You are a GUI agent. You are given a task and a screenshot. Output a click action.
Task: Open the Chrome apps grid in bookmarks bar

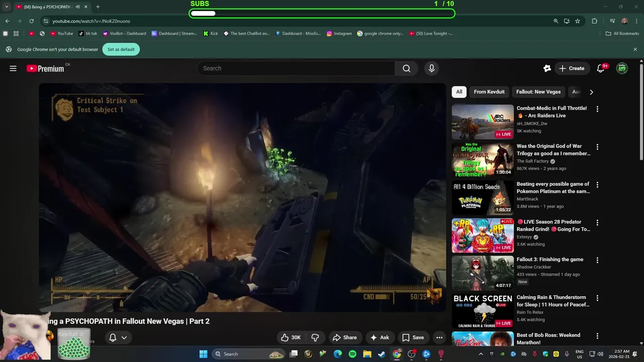tap(16, 34)
